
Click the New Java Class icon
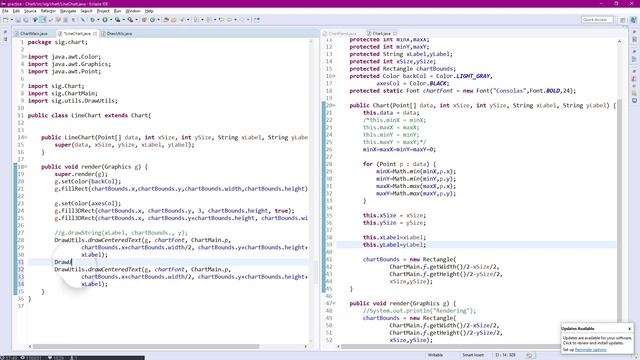coord(152,20)
